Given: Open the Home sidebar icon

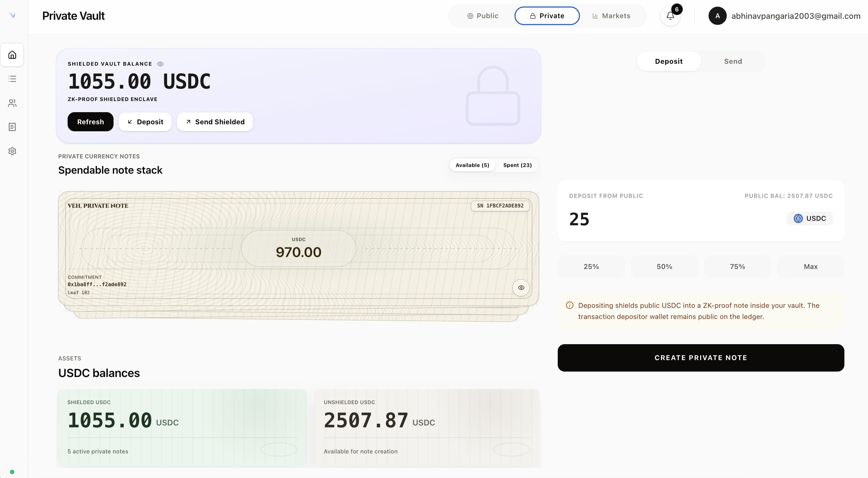Looking at the screenshot, I should [12, 55].
